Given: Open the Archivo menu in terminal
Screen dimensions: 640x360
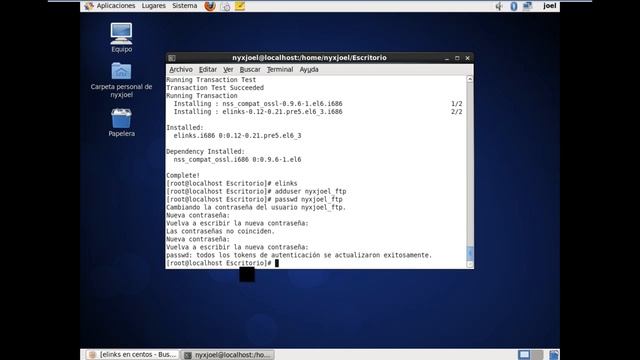Looking at the screenshot, I should click(x=181, y=69).
